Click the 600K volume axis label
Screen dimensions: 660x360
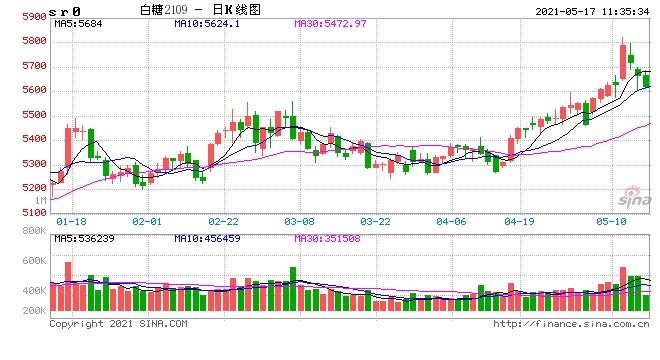pos(34,261)
